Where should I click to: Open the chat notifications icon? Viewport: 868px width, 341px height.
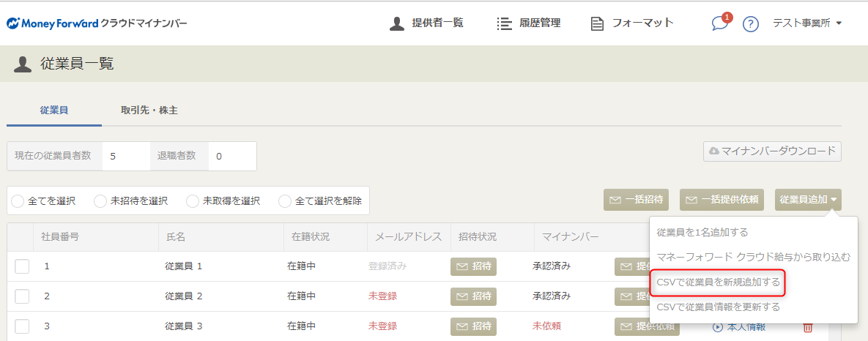(x=720, y=23)
